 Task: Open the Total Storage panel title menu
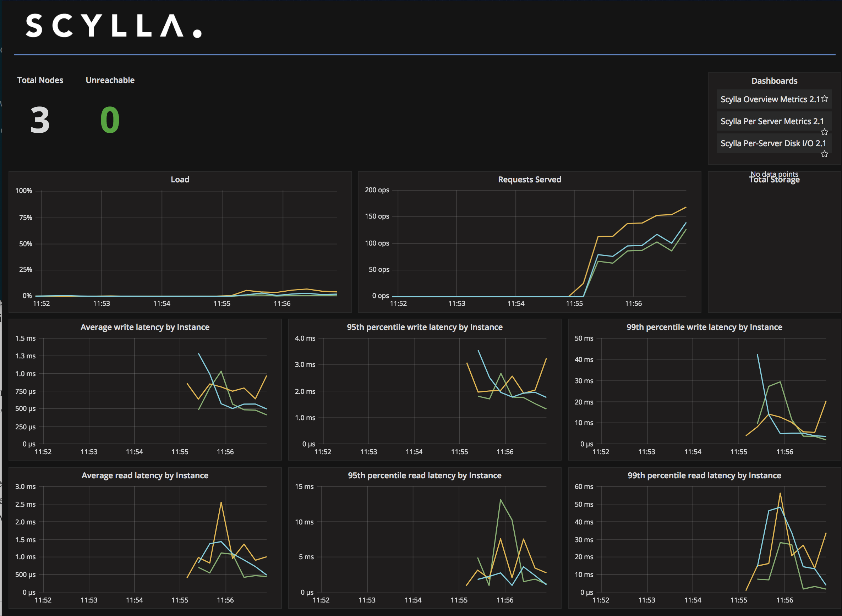tap(775, 180)
